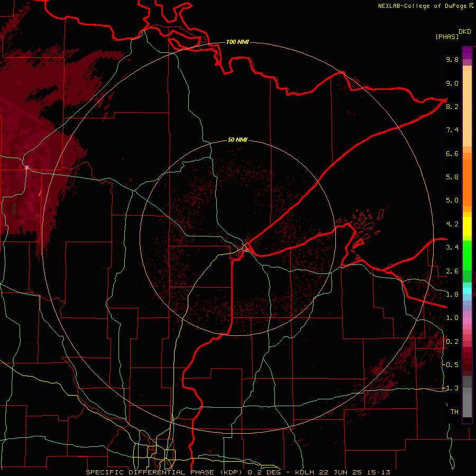
Task: Click the 2.6 color scale label
Action: 452,271
